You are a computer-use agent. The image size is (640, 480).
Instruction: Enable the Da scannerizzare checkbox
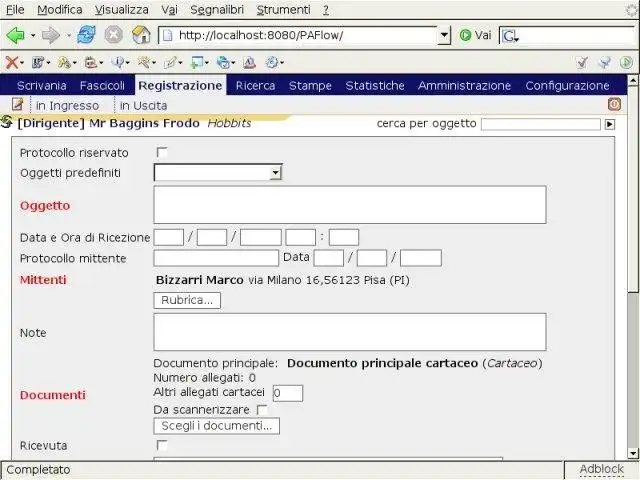(x=262, y=409)
